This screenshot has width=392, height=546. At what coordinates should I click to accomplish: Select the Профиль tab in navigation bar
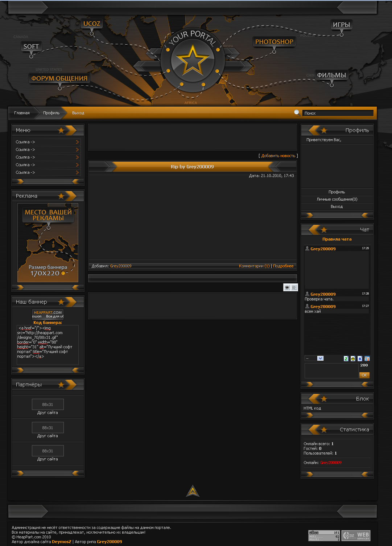tap(51, 113)
